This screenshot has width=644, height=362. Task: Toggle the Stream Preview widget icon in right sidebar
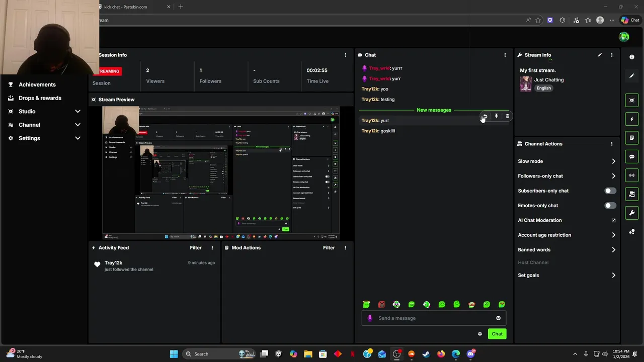pos(632,100)
